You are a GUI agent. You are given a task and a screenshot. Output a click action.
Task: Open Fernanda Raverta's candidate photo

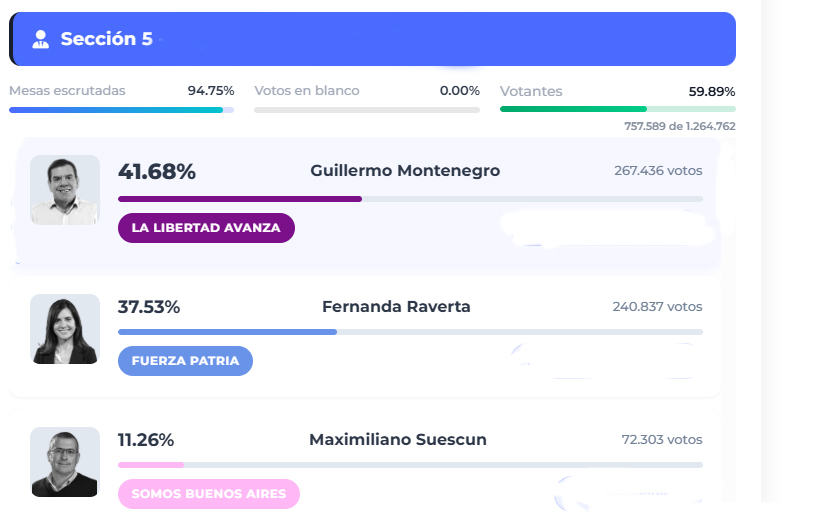65,329
